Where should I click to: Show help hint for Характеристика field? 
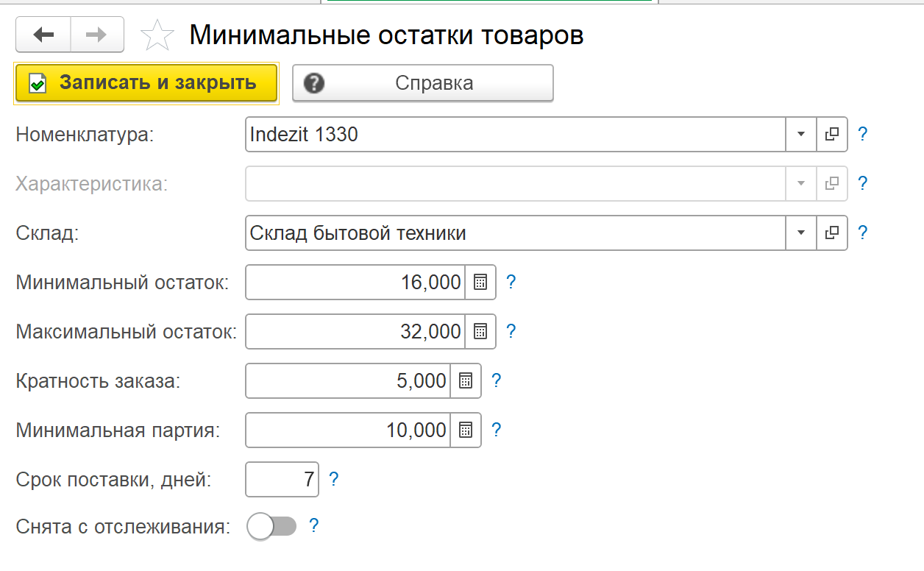[x=863, y=183]
